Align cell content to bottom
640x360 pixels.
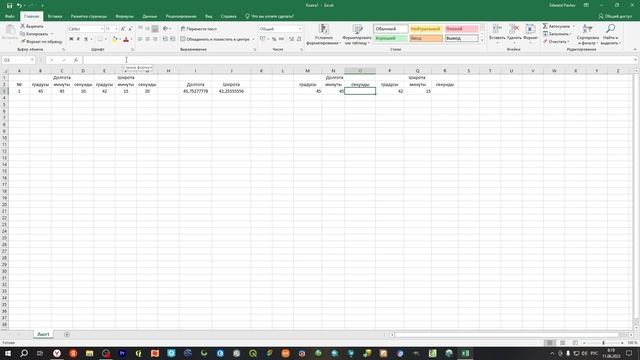[155, 29]
